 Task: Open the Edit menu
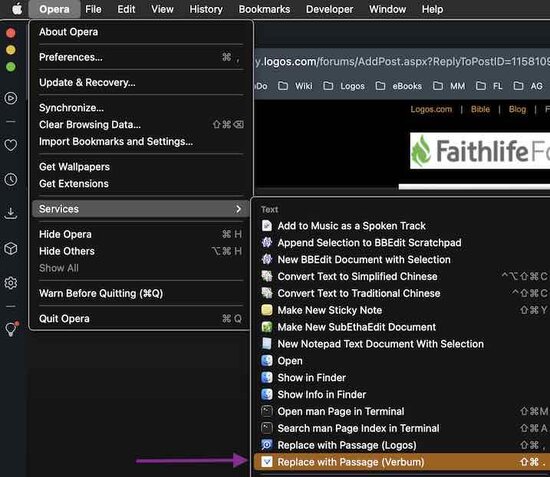tap(126, 9)
